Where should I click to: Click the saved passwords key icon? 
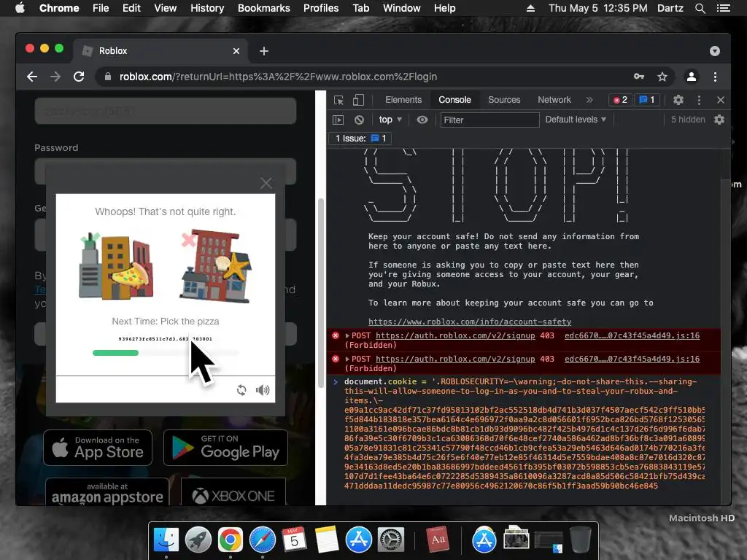639,77
